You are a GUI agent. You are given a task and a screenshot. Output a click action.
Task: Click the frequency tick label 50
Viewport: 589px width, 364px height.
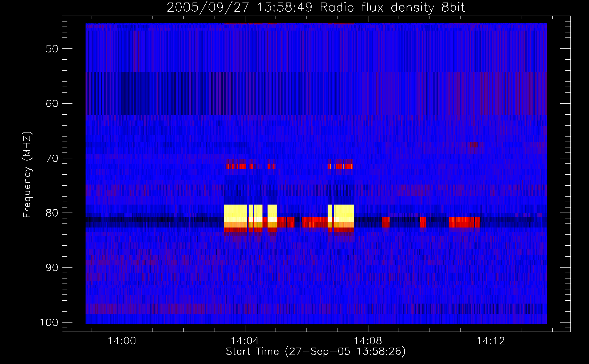tap(52, 49)
